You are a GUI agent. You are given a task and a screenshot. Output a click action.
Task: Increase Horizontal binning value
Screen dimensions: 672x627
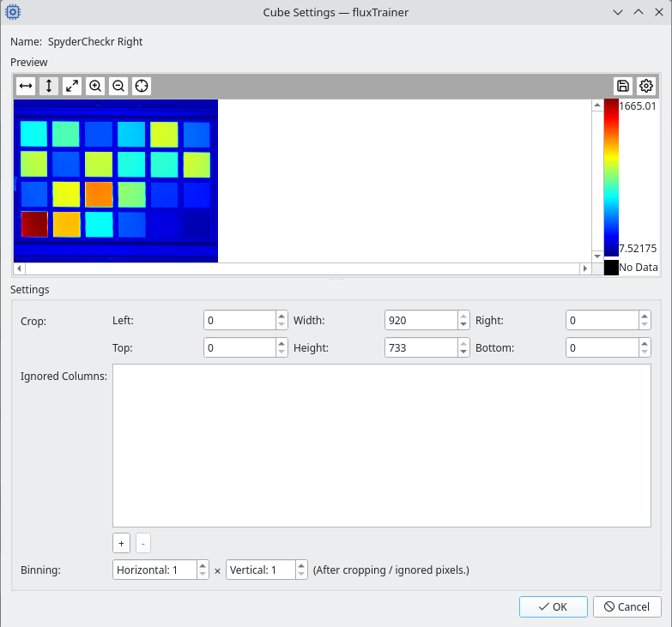(203, 566)
